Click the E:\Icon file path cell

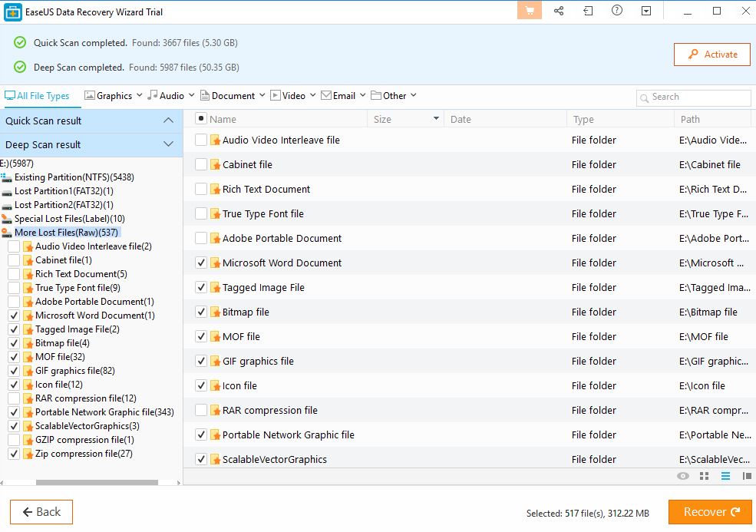pyautogui.click(x=702, y=386)
